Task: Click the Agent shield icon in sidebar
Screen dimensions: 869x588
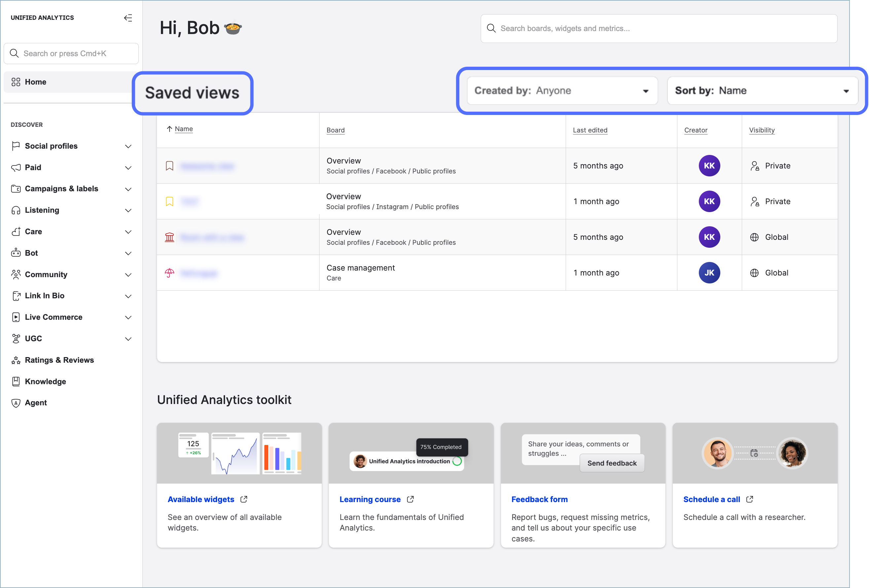Action: point(16,403)
